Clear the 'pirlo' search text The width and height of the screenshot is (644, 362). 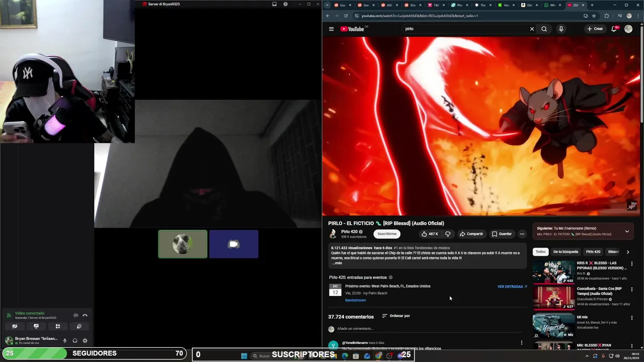532,29
